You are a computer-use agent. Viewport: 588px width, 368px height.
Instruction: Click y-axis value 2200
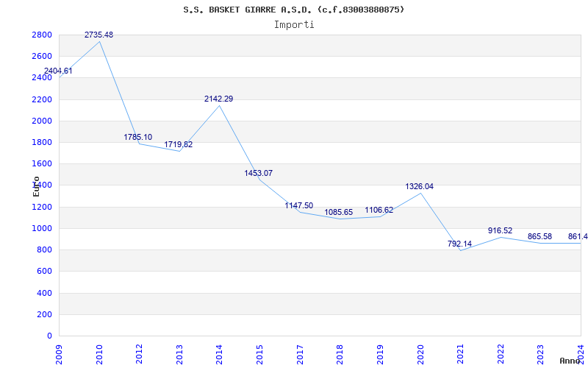coord(42,99)
